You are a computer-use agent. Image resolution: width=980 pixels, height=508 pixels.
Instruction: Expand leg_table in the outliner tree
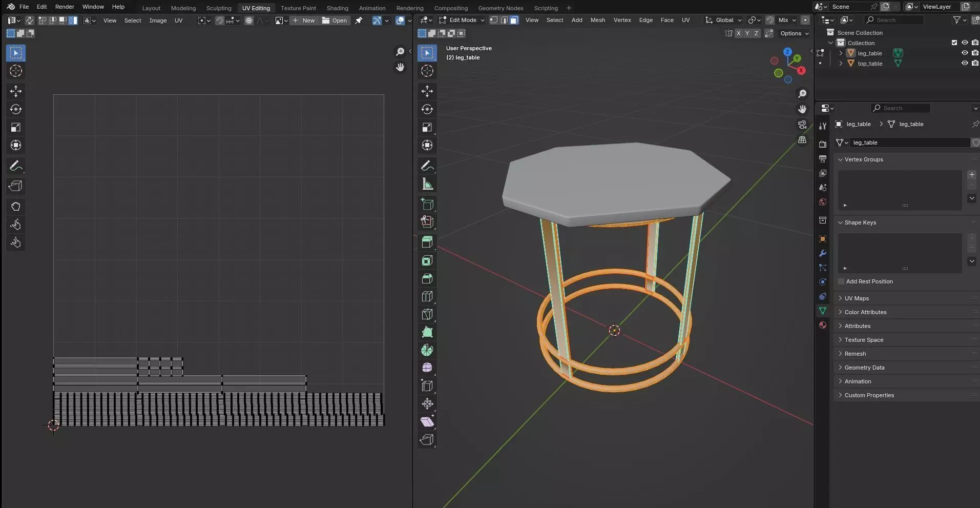(x=841, y=53)
